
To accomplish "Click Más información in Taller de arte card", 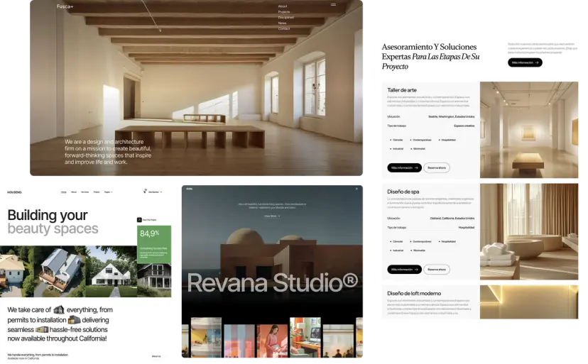I will (x=404, y=168).
